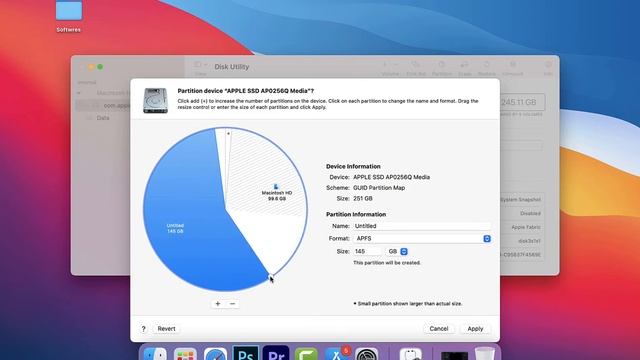Open App Store from the Dock
This screenshot has width=640, height=360.
pos(336,354)
